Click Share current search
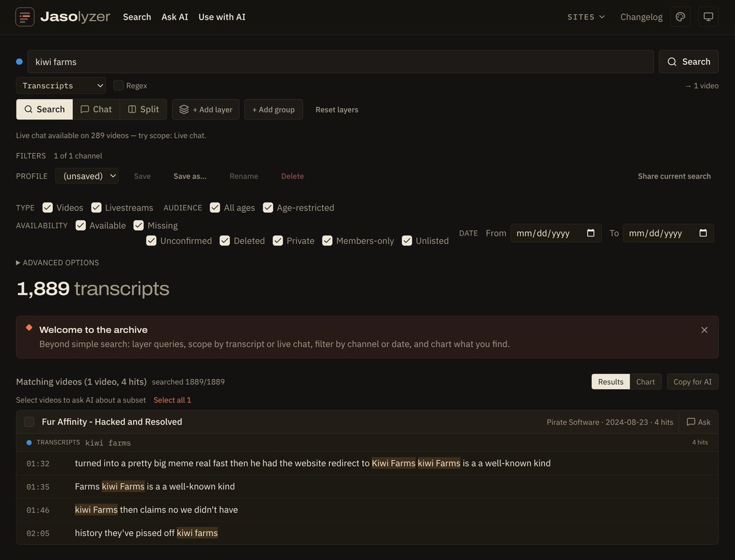 point(674,176)
